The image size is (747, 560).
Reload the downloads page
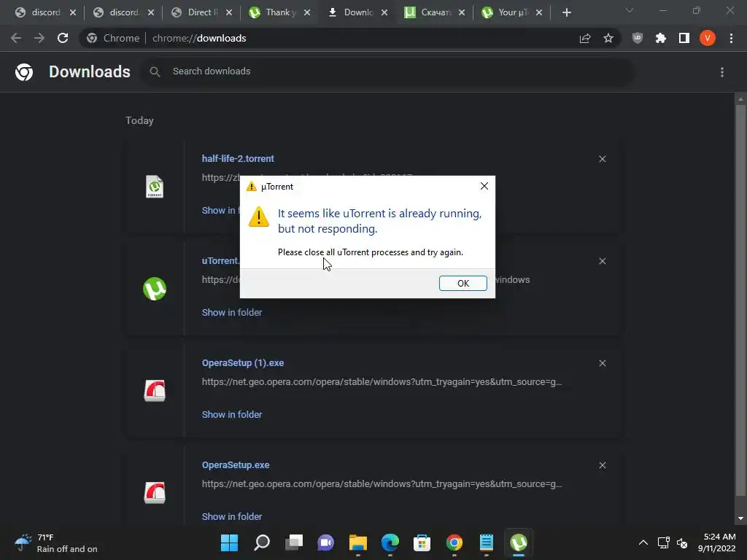tap(63, 38)
